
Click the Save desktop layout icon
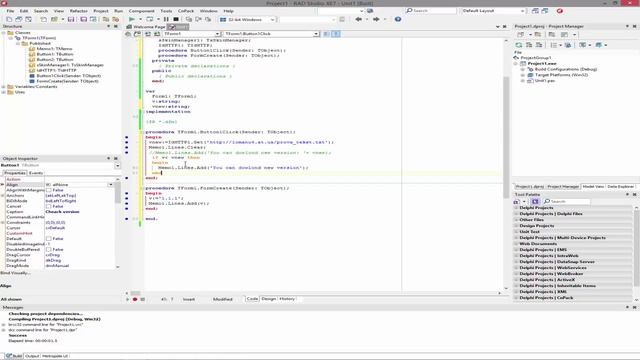pos(535,11)
